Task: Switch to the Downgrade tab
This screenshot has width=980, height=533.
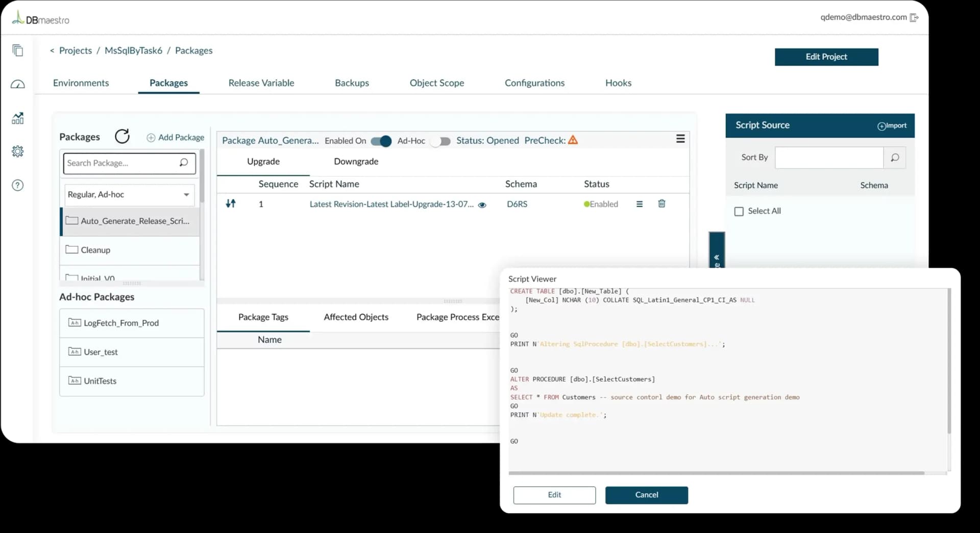Action: [x=356, y=161]
